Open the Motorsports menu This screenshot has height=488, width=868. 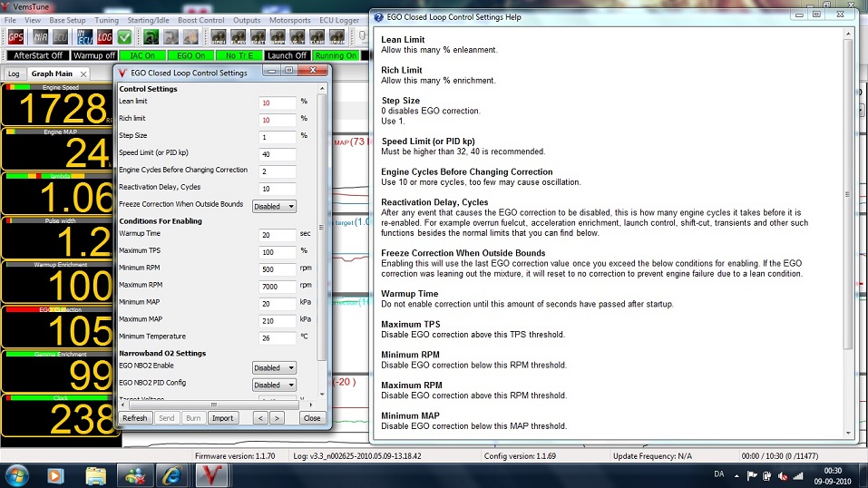pyautogui.click(x=290, y=20)
